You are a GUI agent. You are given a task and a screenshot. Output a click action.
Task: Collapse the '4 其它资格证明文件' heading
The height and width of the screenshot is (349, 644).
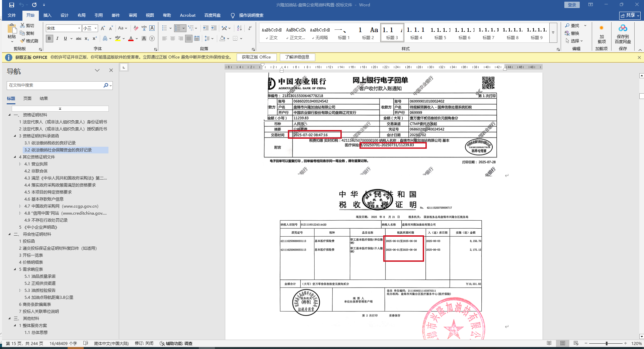[15, 157]
